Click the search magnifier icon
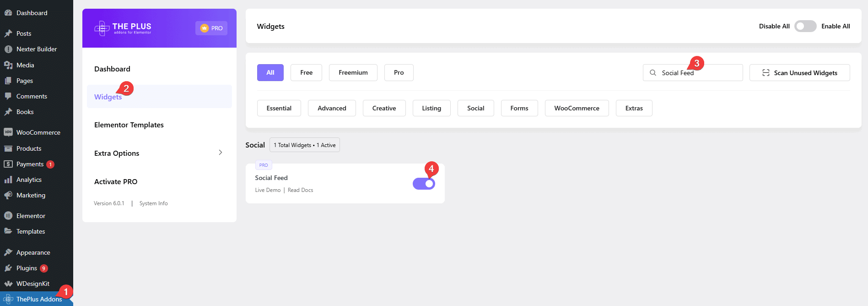Screen dimensions: 868x306 click(653, 73)
